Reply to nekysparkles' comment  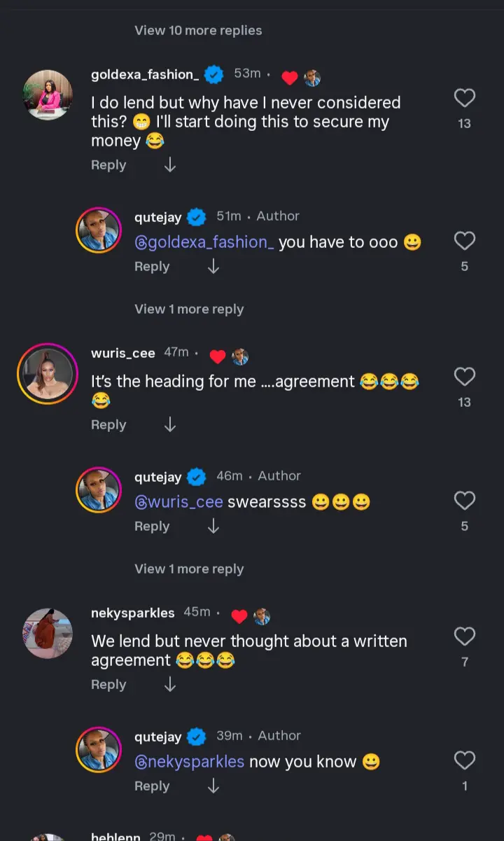pyautogui.click(x=108, y=685)
